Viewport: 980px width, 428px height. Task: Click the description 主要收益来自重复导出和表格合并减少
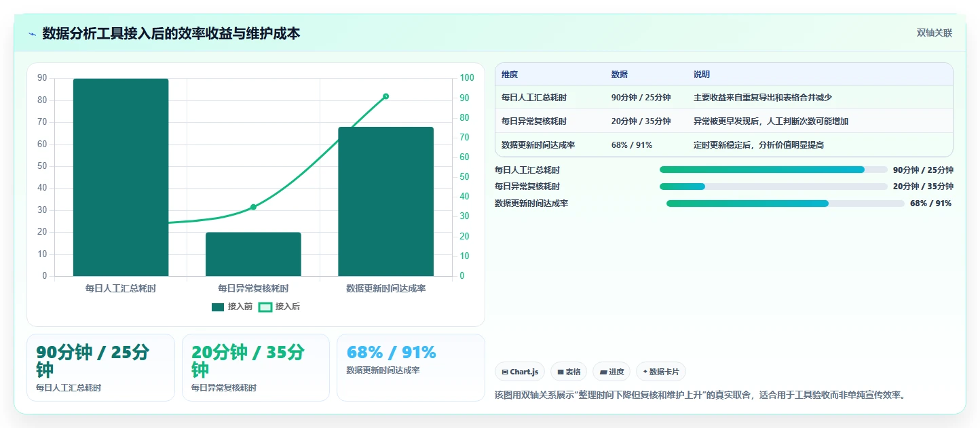[x=763, y=98]
